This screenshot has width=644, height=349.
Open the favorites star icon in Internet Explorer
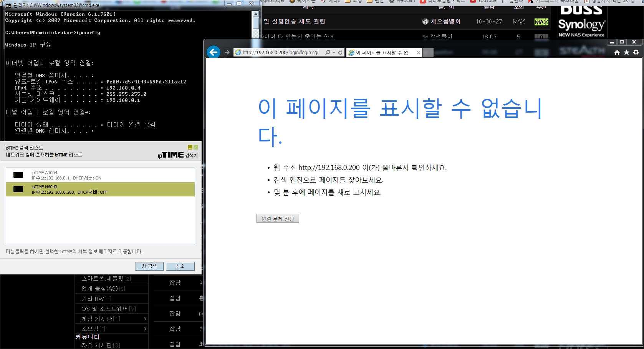(x=626, y=52)
